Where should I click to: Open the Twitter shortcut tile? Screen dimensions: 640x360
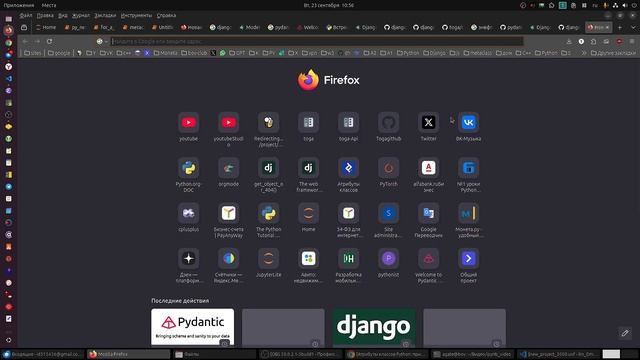click(x=429, y=122)
